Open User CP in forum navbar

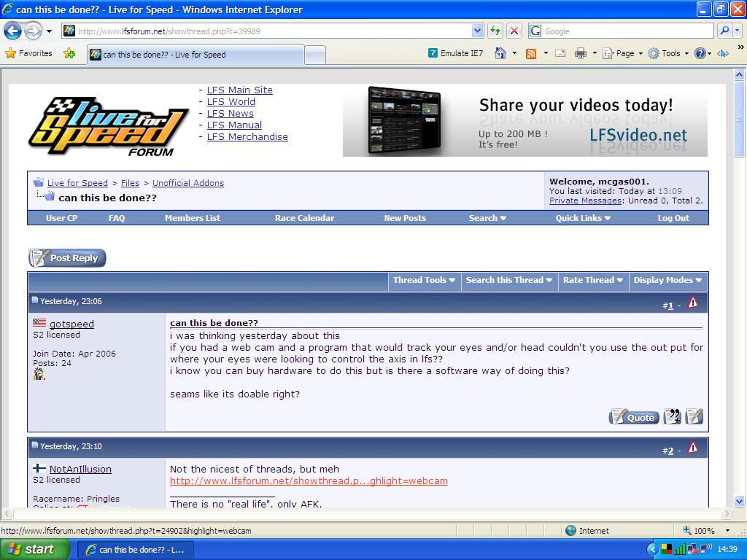point(61,218)
